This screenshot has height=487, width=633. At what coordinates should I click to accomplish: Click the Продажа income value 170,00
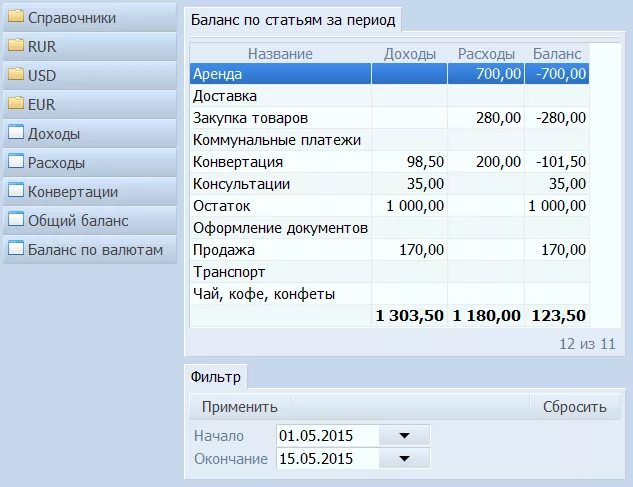click(x=421, y=250)
